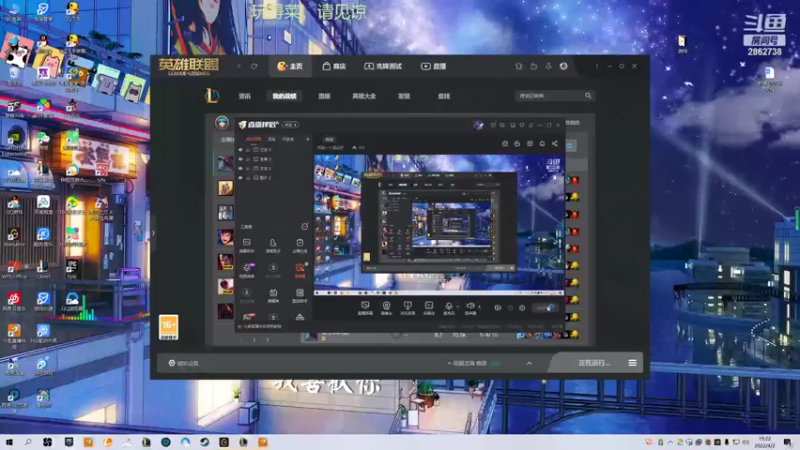Open the 直播 tab with the play icon
800x450 pixels.
pyautogui.click(x=433, y=66)
